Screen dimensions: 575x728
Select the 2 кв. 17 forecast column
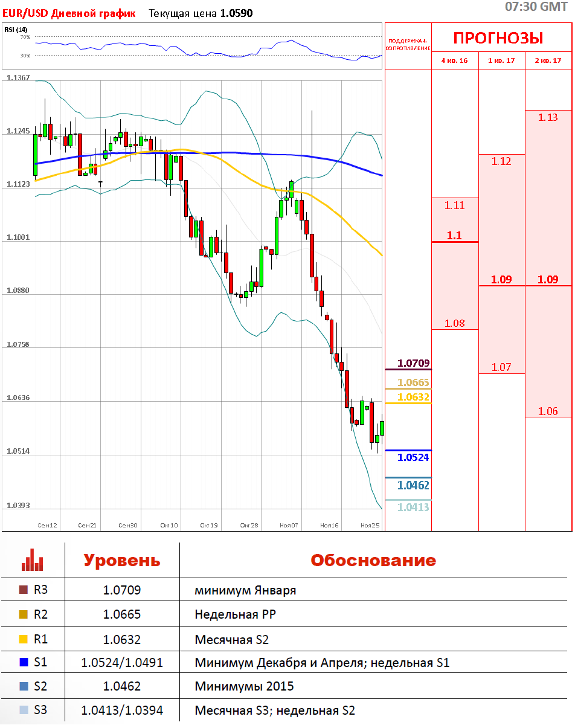pyautogui.click(x=548, y=60)
